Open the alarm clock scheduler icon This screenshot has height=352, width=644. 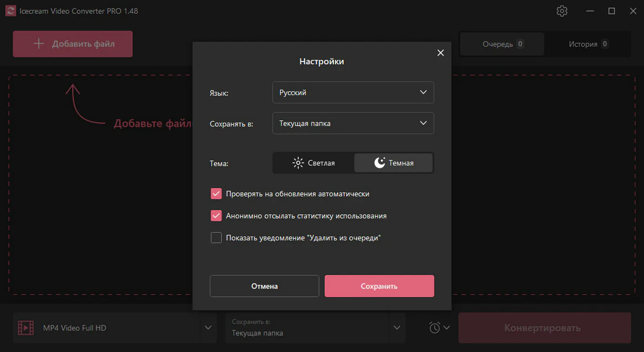[435, 328]
